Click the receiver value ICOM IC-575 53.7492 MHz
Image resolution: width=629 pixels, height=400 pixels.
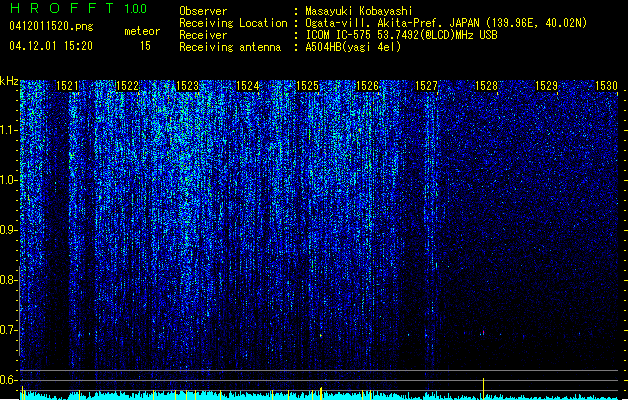(401, 35)
